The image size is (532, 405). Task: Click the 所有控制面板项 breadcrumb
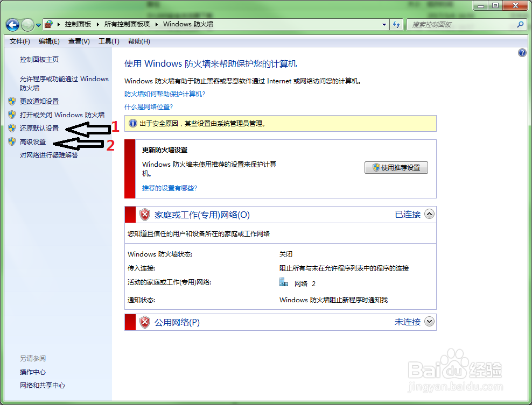tap(127, 24)
